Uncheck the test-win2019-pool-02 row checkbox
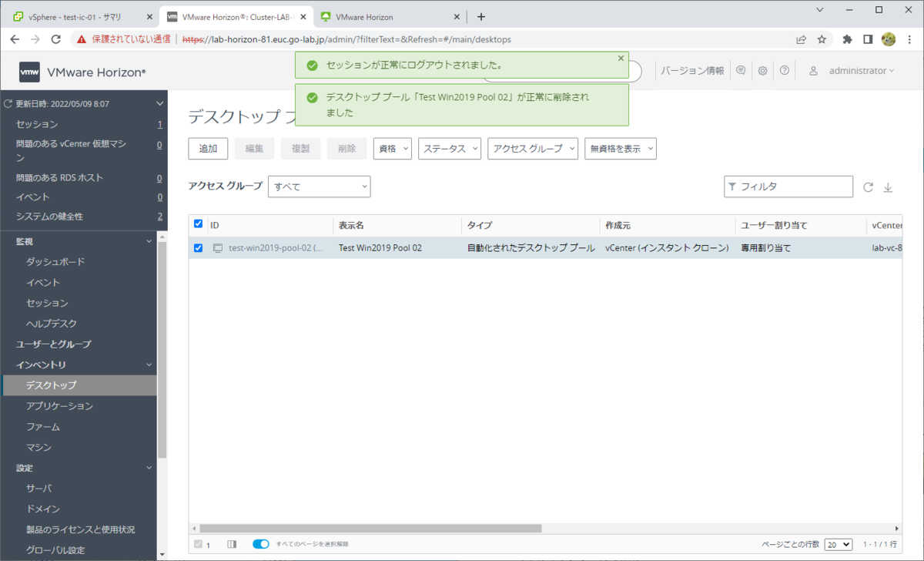The height and width of the screenshot is (561, 924). tap(199, 248)
